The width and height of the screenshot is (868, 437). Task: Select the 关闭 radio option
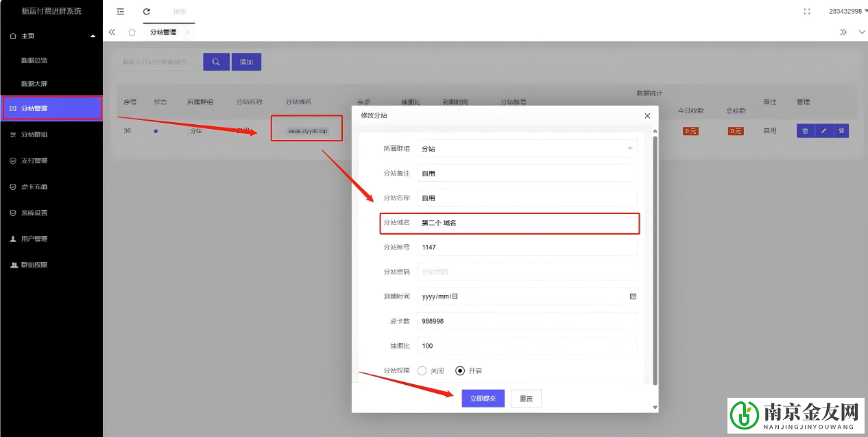422,370
